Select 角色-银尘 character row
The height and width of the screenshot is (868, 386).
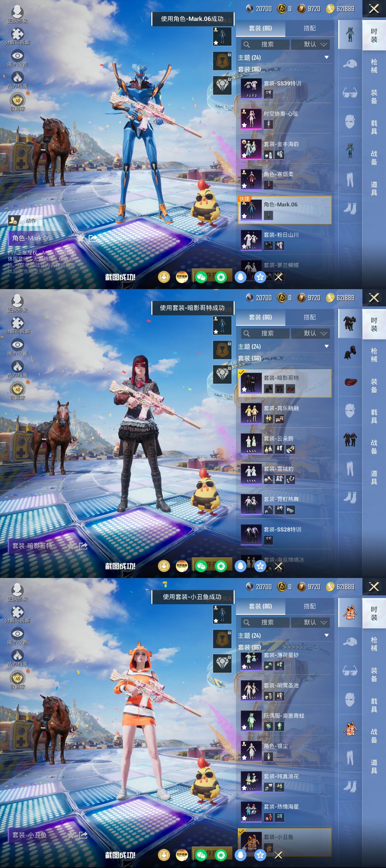285,751
